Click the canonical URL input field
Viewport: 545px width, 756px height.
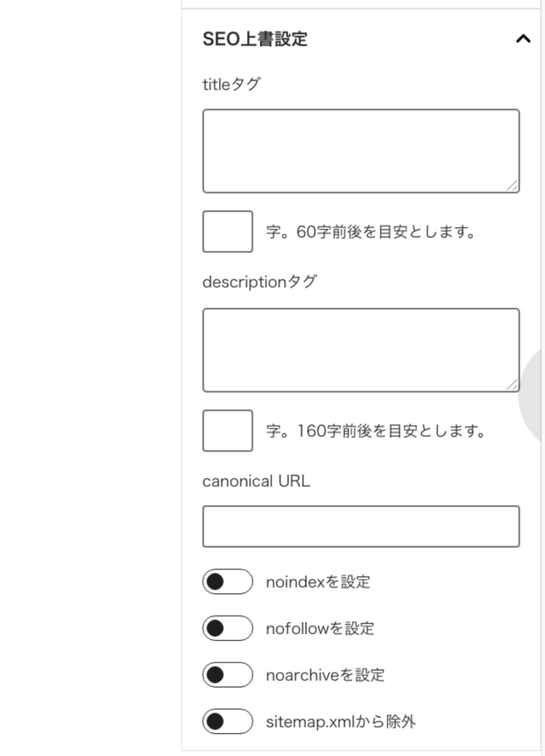[360, 526]
